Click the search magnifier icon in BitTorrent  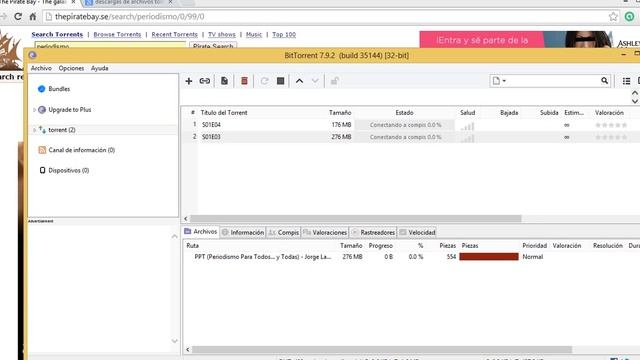(x=604, y=81)
